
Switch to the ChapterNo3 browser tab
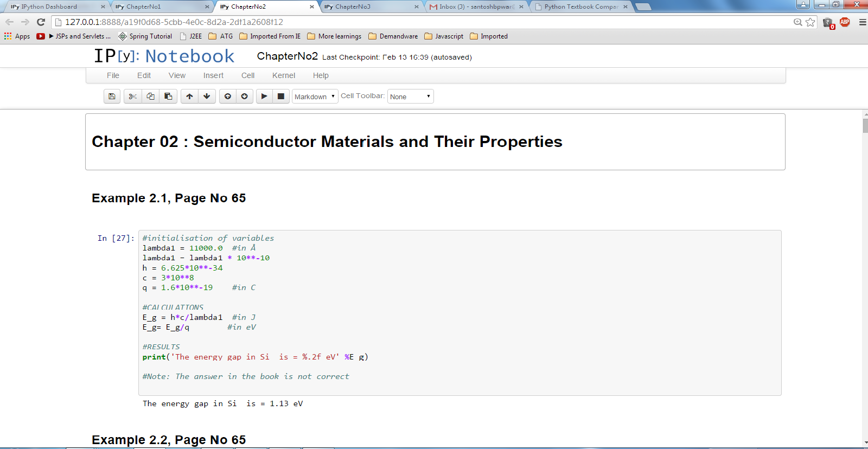pyautogui.click(x=369, y=7)
